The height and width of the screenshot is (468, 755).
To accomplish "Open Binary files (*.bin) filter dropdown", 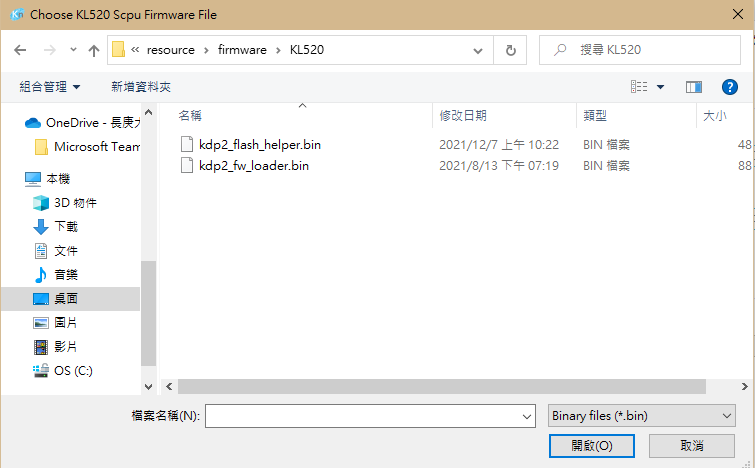I will pos(641,416).
